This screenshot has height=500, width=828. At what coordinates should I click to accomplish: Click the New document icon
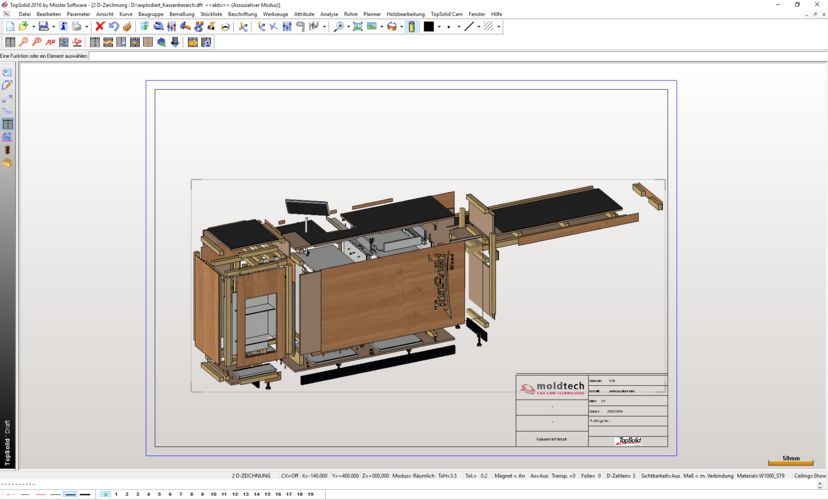click(x=10, y=26)
